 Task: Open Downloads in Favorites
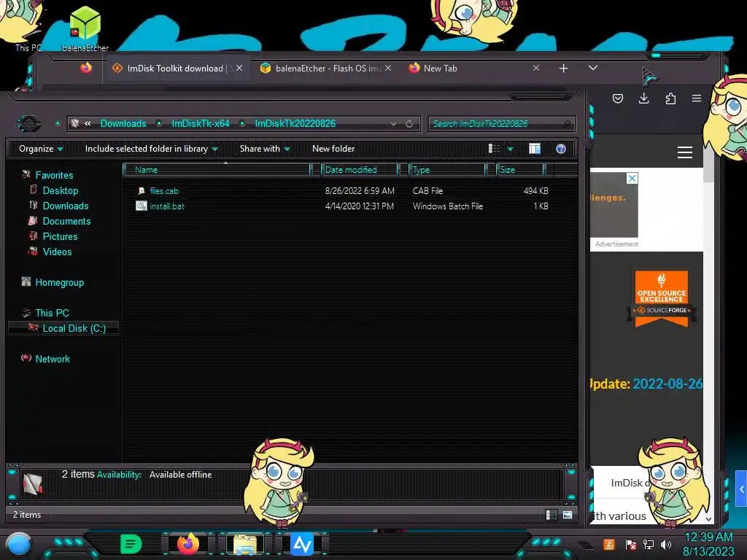pyautogui.click(x=66, y=206)
